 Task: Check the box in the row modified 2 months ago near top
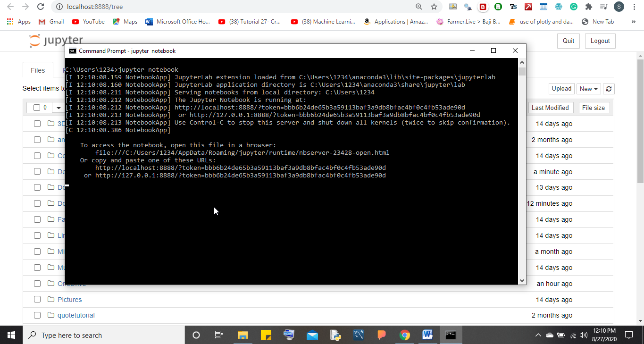(x=37, y=140)
